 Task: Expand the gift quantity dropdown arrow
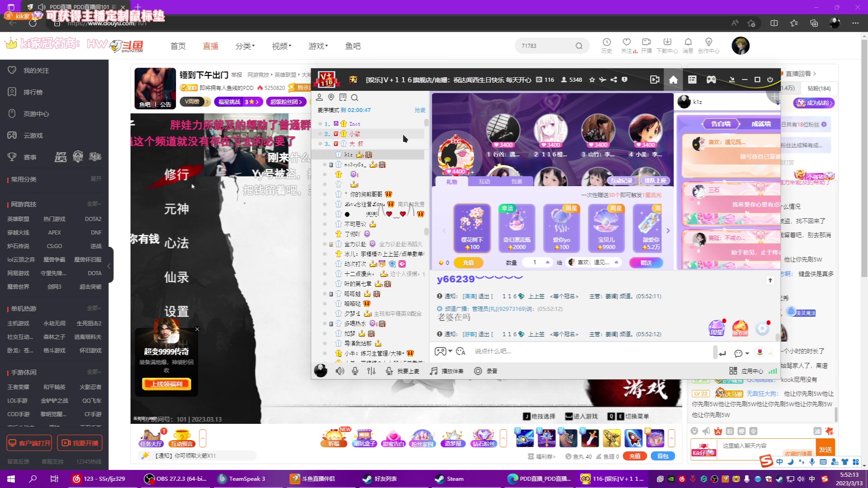[547, 262]
